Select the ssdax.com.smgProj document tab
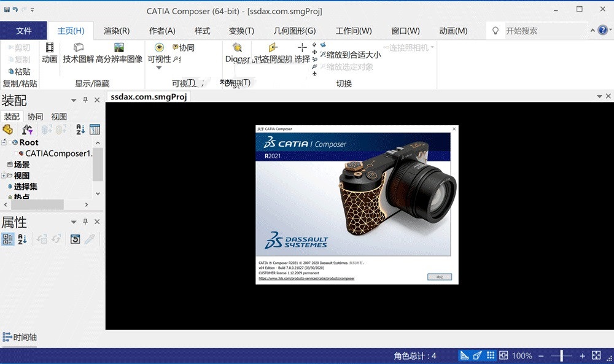Viewport: 614px width, 364px height. point(149,96)
